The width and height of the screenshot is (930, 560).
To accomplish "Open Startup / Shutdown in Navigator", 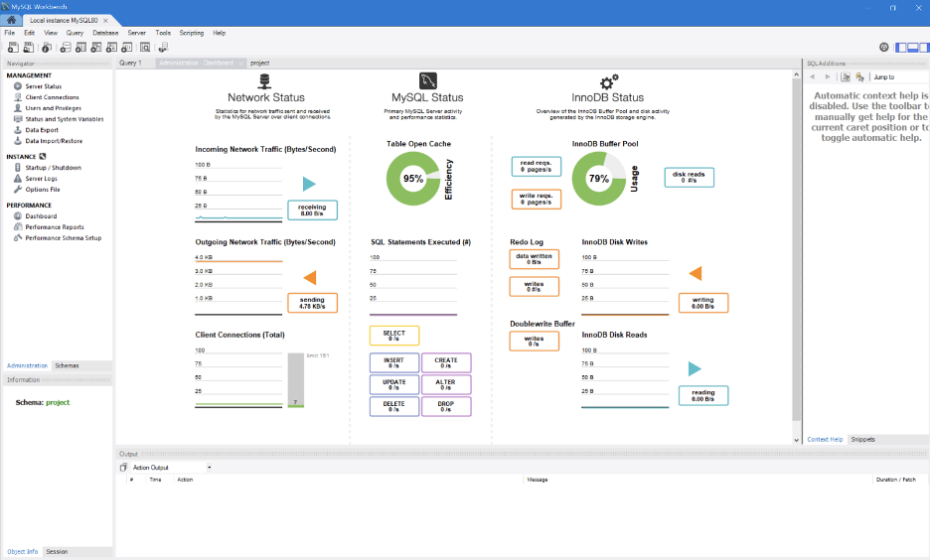I will click(53, 168).
